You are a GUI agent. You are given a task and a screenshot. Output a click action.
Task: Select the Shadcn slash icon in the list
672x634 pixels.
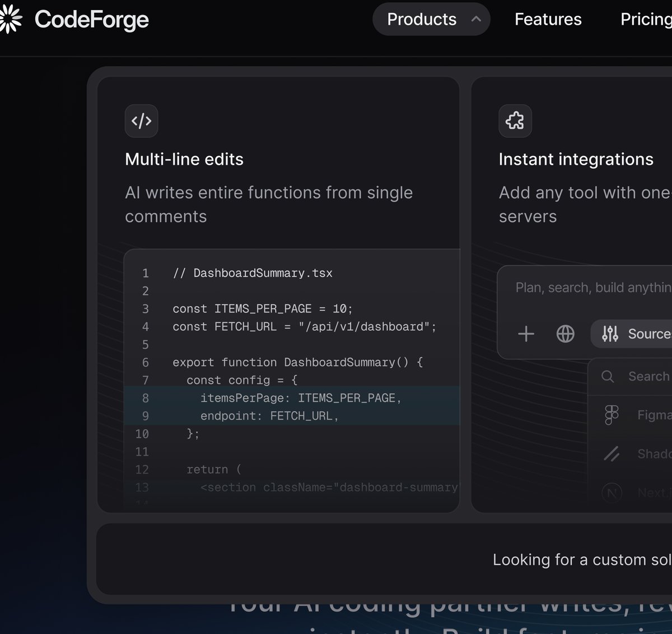[612, 454]
